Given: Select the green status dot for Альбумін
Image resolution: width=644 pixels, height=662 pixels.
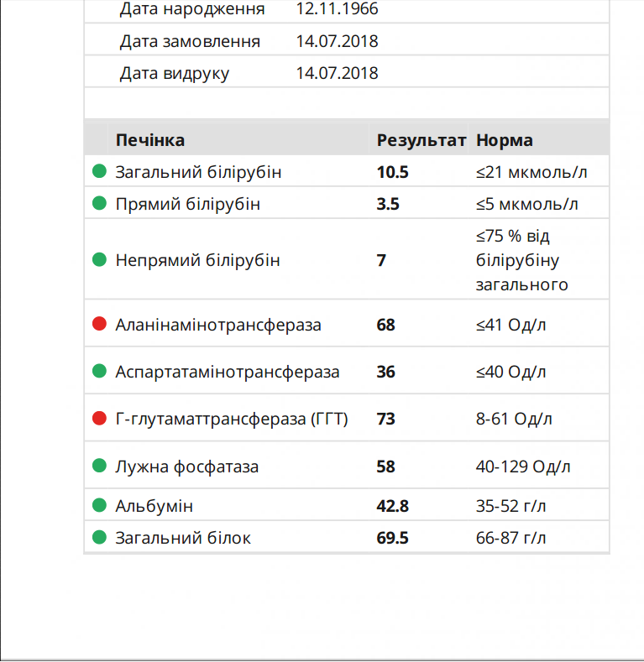Looking at the screenshot, I should coord(99,506).
